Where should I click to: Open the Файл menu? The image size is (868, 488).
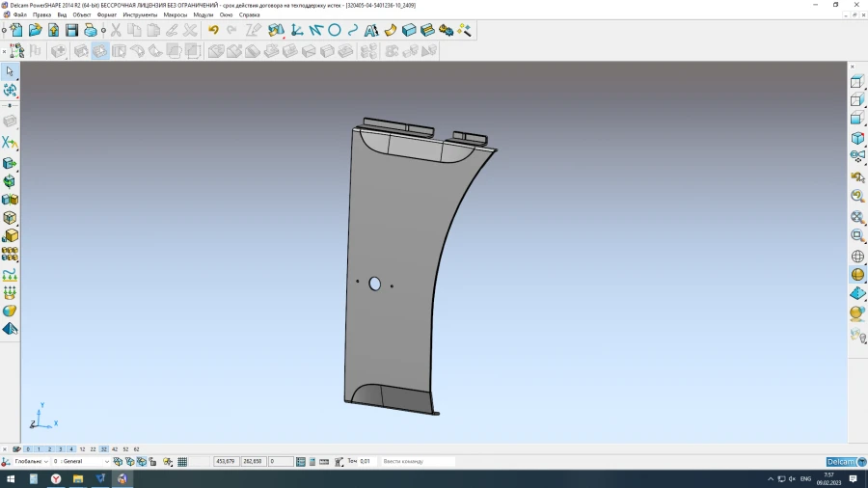click(19, 15)
